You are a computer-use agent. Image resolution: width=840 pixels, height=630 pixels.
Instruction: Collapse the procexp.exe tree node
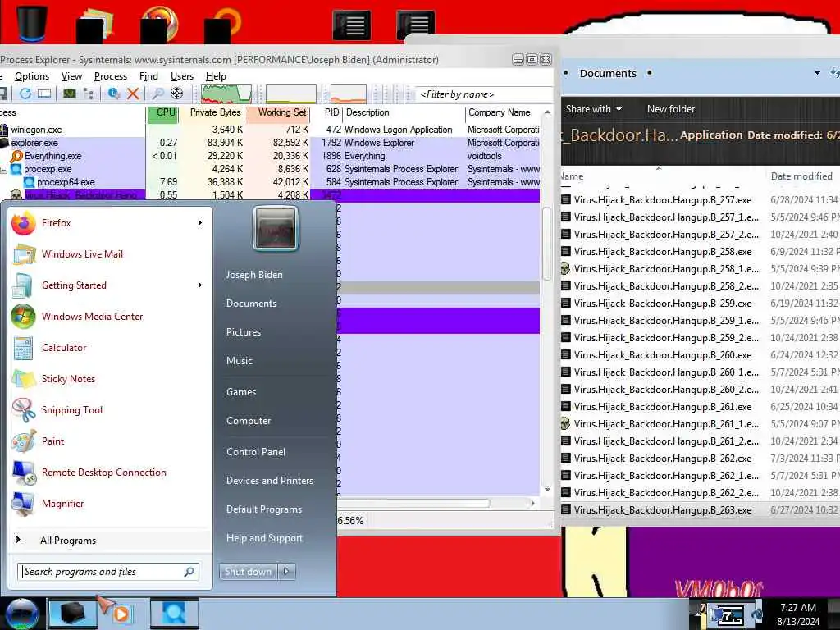(x=4, y=169)
